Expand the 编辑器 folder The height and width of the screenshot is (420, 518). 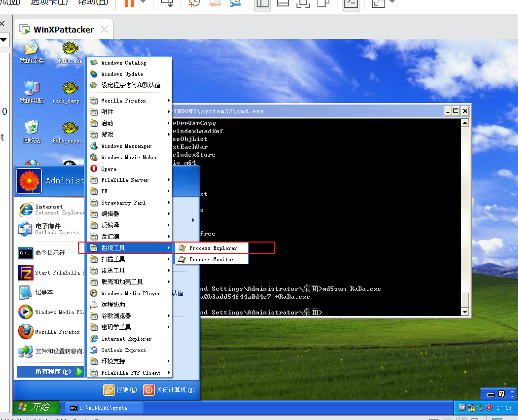tap(129, 214)
